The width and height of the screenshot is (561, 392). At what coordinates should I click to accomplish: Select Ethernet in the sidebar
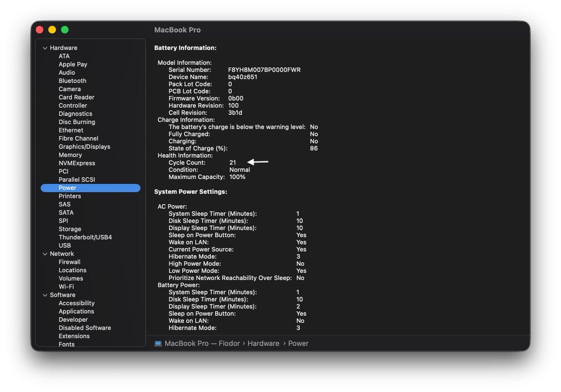tap(71, 130)
